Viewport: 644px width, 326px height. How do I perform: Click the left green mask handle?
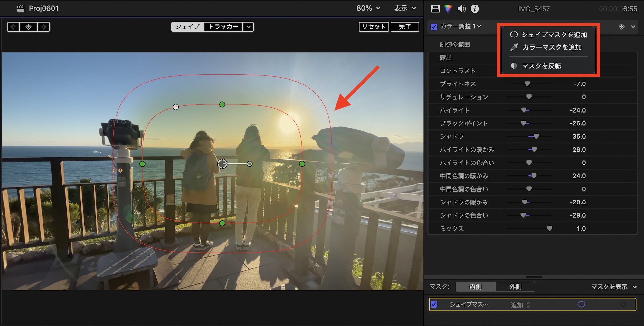(142, 164)
